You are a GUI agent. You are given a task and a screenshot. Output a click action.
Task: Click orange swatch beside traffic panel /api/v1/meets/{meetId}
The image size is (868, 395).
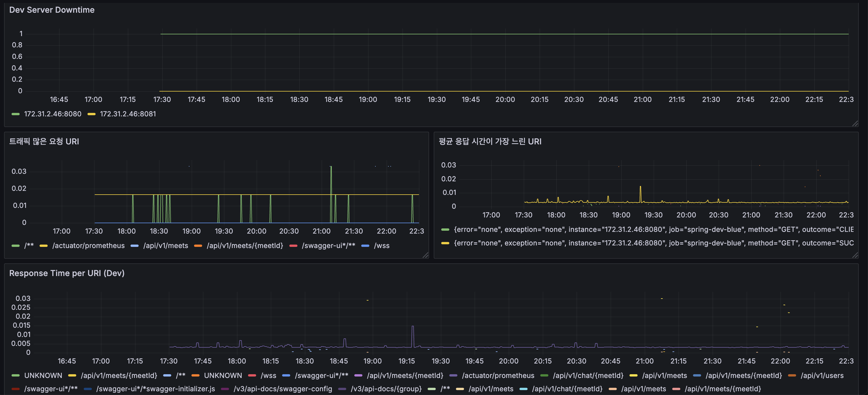coord(198,246)
